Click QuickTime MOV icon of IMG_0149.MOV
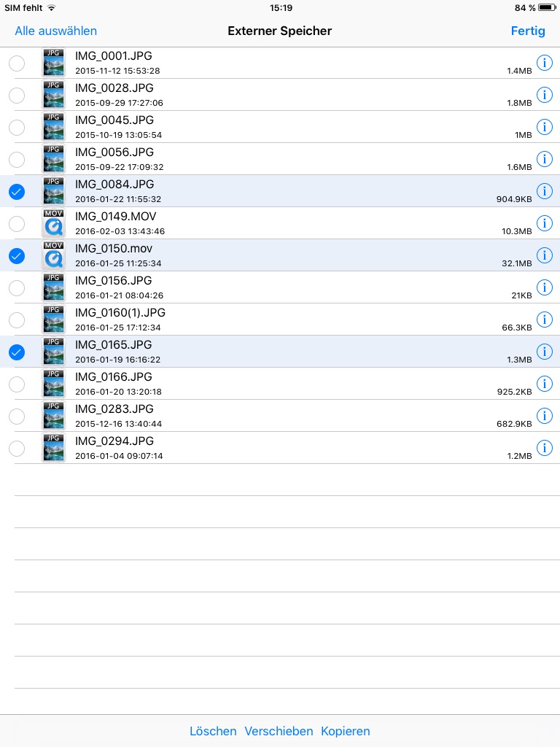Image resolution: width=560 pixels, height=747 pixels. 53,223
